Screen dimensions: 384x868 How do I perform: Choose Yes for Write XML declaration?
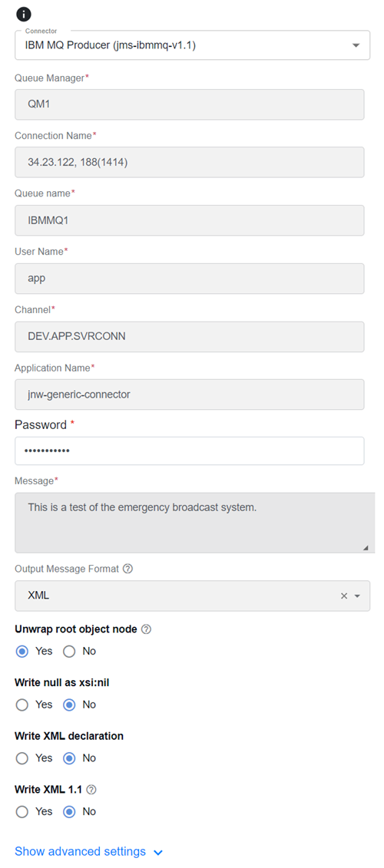click(x=22, y=758)
